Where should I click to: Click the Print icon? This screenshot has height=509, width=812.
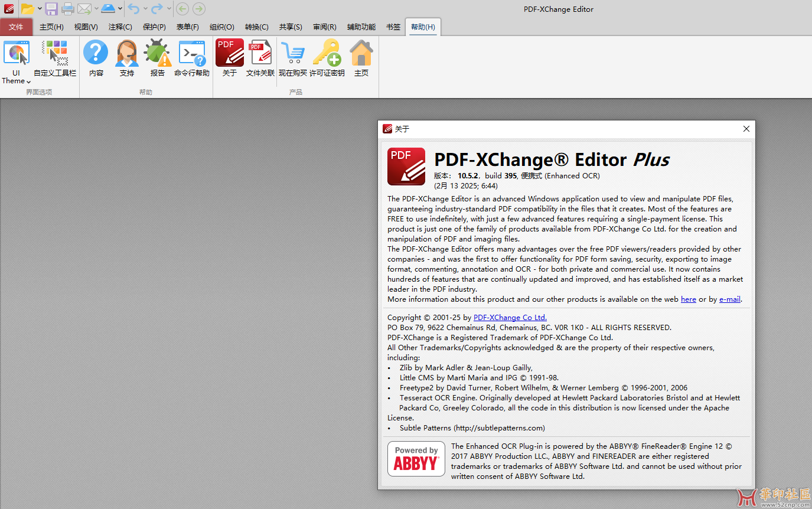click(68, 9)
